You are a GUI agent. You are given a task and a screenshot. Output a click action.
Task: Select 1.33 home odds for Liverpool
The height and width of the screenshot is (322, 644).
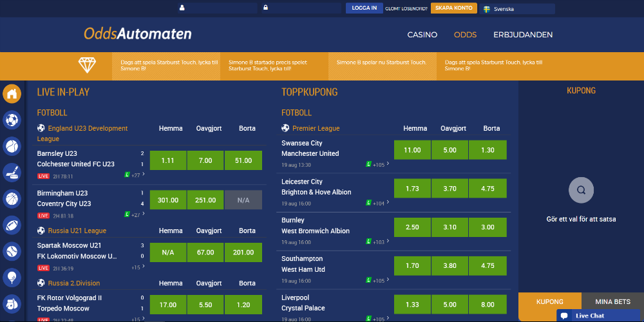coord(412,305)
